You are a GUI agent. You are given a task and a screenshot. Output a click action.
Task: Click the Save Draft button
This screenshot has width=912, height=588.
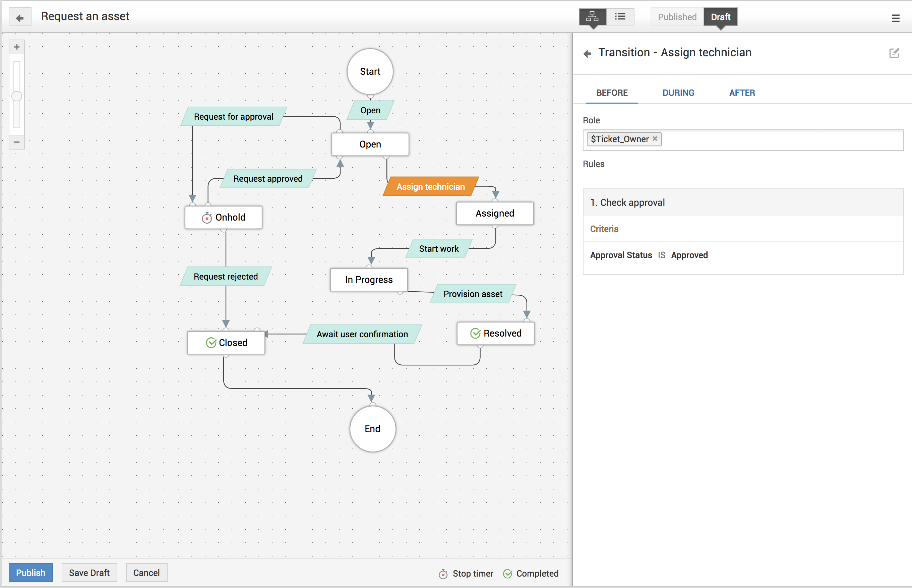click(x=89, y=572)
